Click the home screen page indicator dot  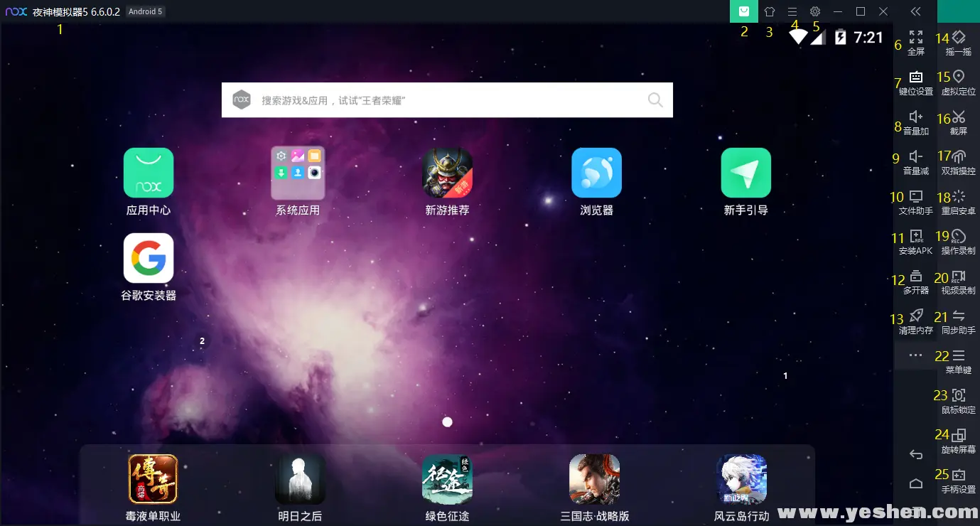tap(447, 422)
